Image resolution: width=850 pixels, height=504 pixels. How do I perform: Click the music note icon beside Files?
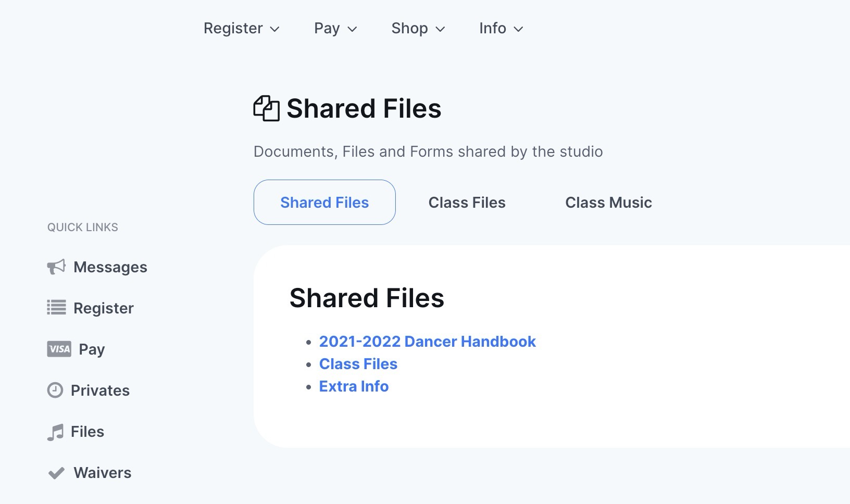pyautogui.click(x=55, y=432)
